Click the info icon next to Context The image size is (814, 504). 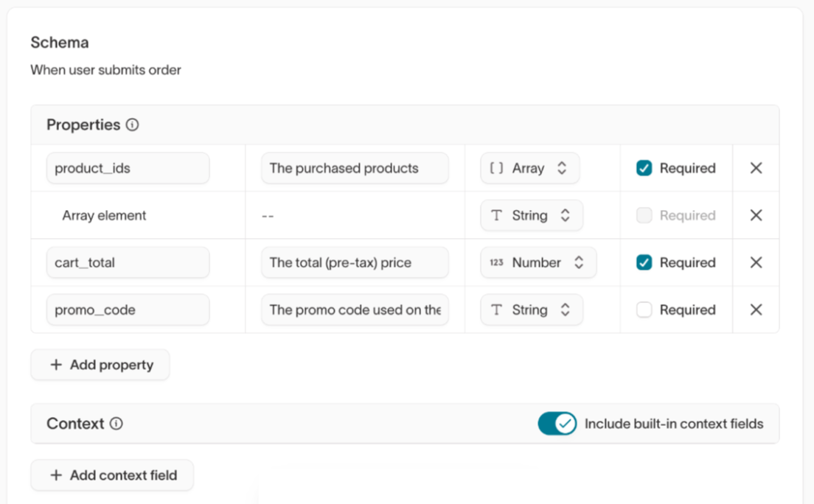[116, 424]
